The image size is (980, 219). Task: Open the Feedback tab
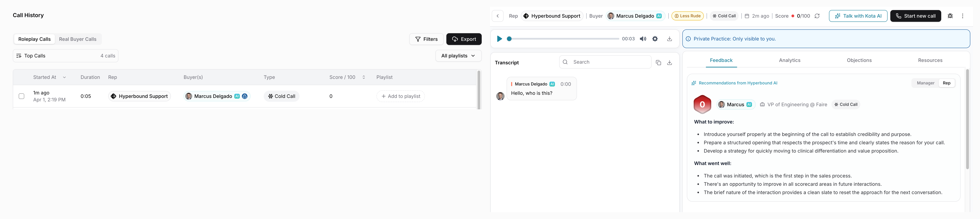pyautogui.click(x=721, y=60)
